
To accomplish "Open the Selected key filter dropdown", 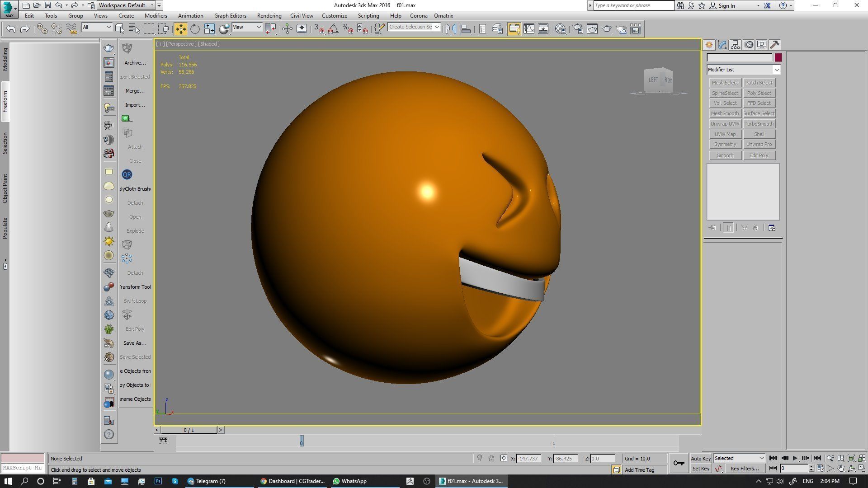I will pos(739,458).
